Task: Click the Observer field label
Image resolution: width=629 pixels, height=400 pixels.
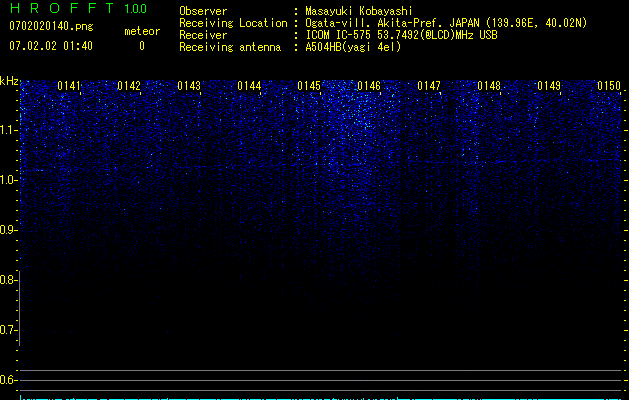Action: (x=203, y=11)
